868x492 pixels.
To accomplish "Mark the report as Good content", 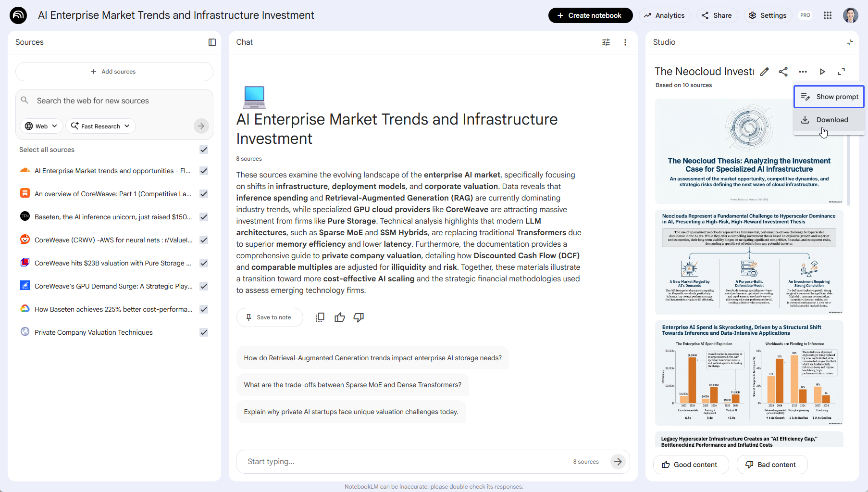I will [x=691, y=464].
